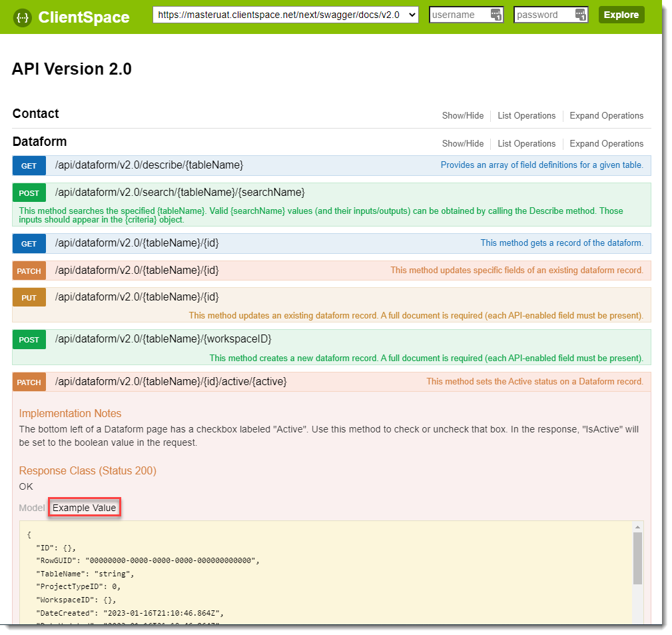Expand the /describe/{tableName} endpoint path
This screenshot has width=672, height=635.
pyautogui.click(x=149, y=165)
